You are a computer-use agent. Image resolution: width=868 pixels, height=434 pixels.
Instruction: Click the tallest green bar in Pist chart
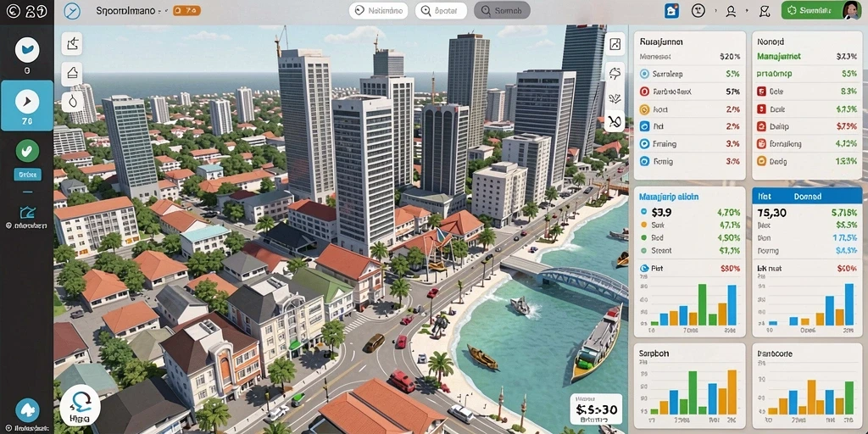702,304
